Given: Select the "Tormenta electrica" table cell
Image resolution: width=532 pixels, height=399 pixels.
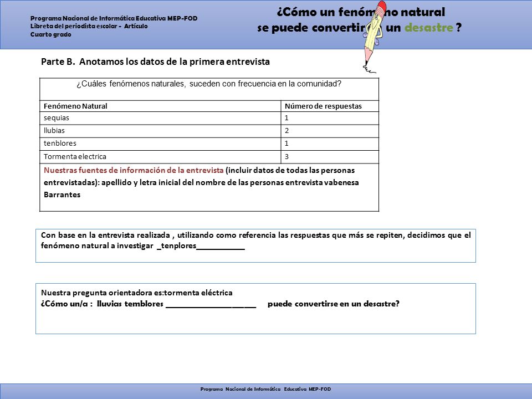Looking at the screenshot, I should [160, 157].
